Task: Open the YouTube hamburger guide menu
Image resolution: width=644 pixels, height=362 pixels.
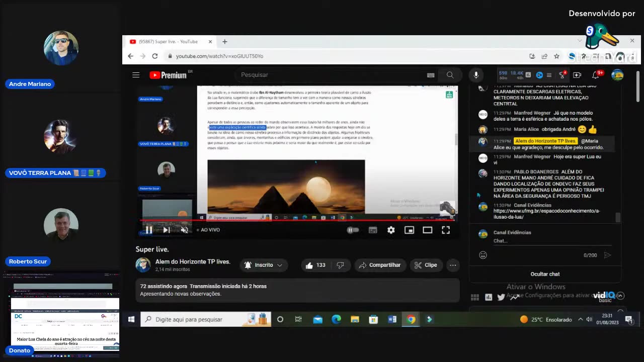Action: click(x=136, y=75)
